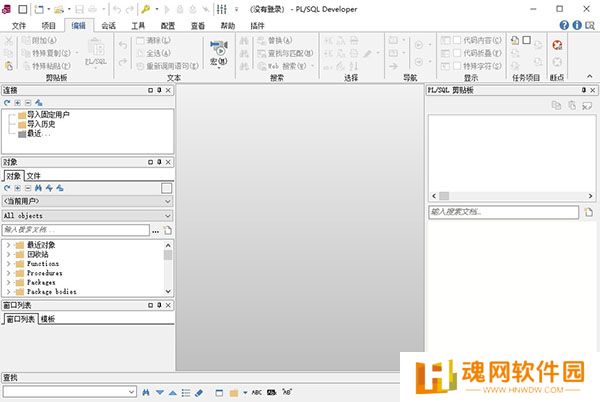Select the 导入固定用户 folder
Image resolution: width=600 pixels, height=402 pixels.
[x=48, y=114]
